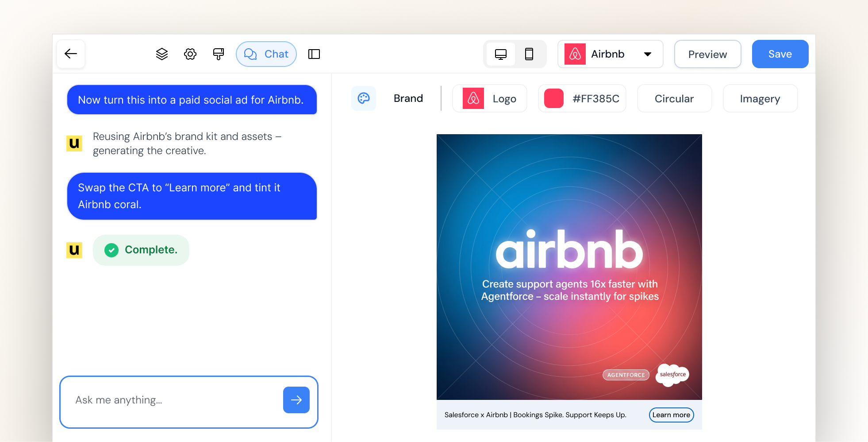Image resolution: width=868 pixels, height=442 pixels.
Task: Select the 'Swap the CTA' chat message
Action: [192, 196]
